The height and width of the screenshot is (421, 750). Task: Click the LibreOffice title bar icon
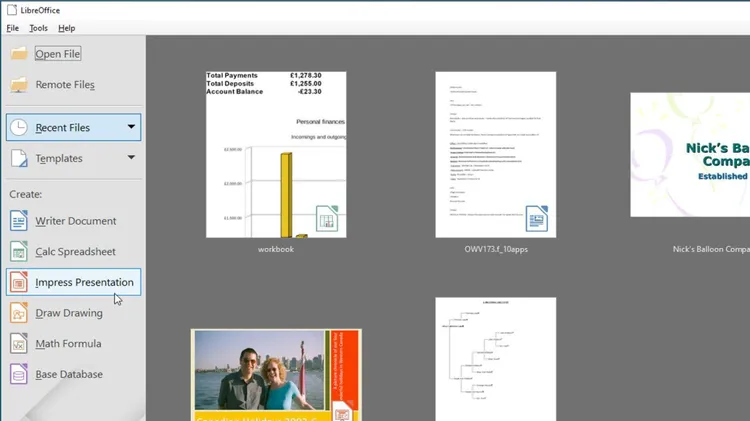click(12, 10)
